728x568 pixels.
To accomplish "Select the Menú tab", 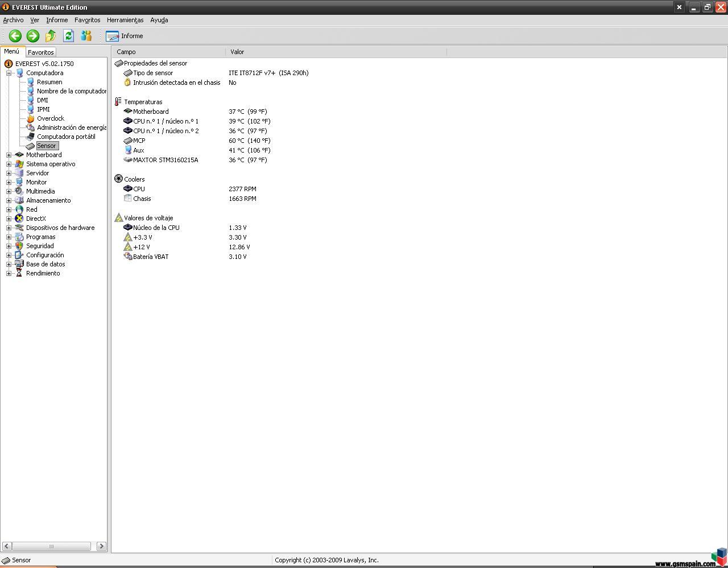I will click(x=12, y=51).
